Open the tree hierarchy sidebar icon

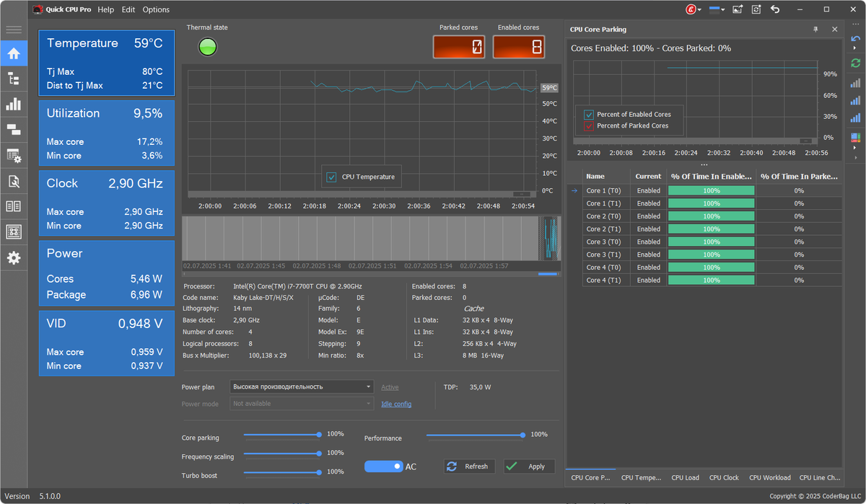[13, 79]
